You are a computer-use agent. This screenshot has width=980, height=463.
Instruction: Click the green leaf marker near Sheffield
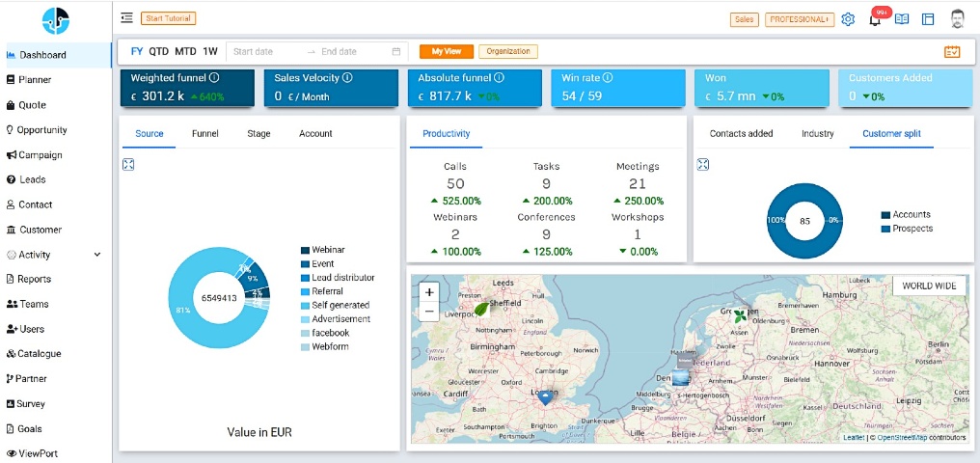click(482, 308)
